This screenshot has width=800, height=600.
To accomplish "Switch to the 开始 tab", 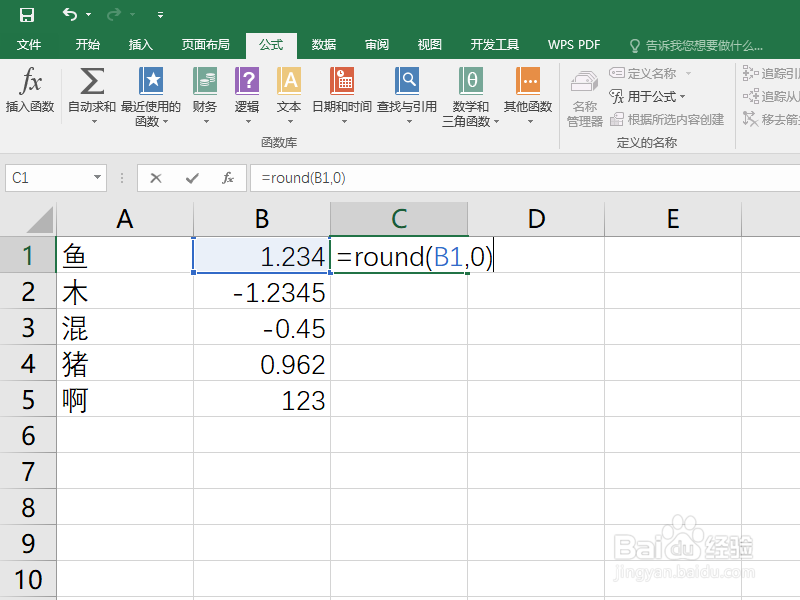I will pyautogui.click(x=87, y=45).
